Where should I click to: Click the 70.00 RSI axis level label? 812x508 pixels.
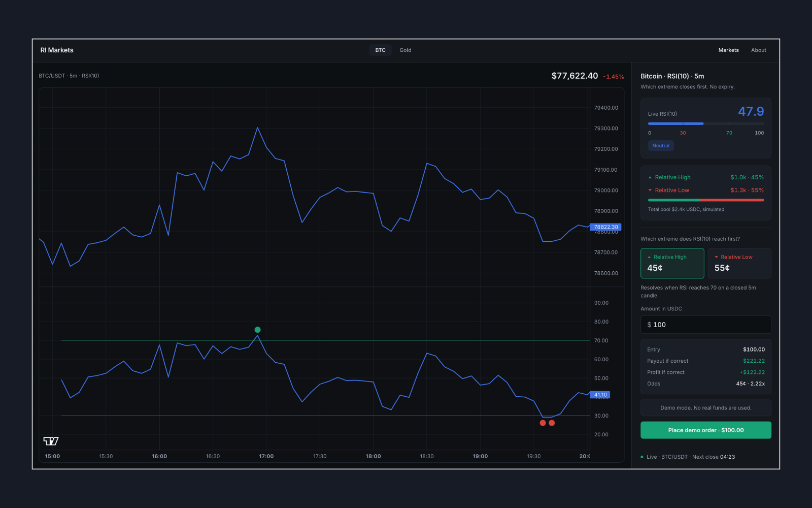pyautogui.click(x=601, y=340)
